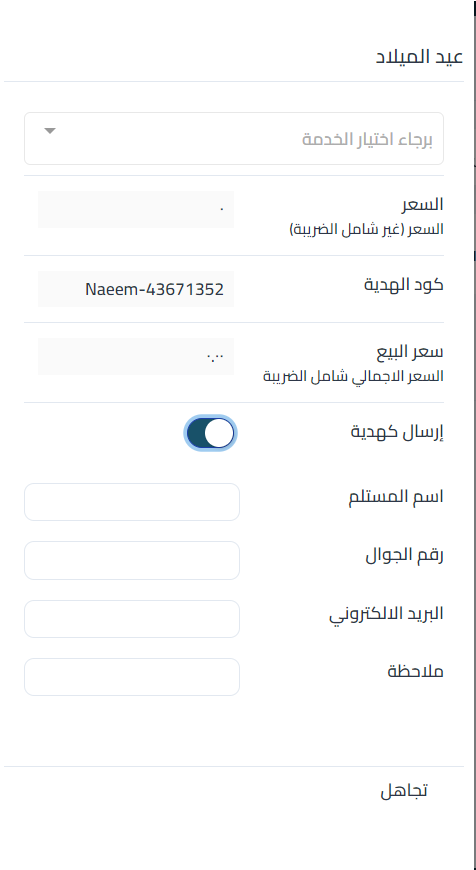Image resolution: width=476 pixels, height=870 pixels.
Task: Disable the 'إرسال كهدية' send-as-gift switch
Action: click(210, 433)
